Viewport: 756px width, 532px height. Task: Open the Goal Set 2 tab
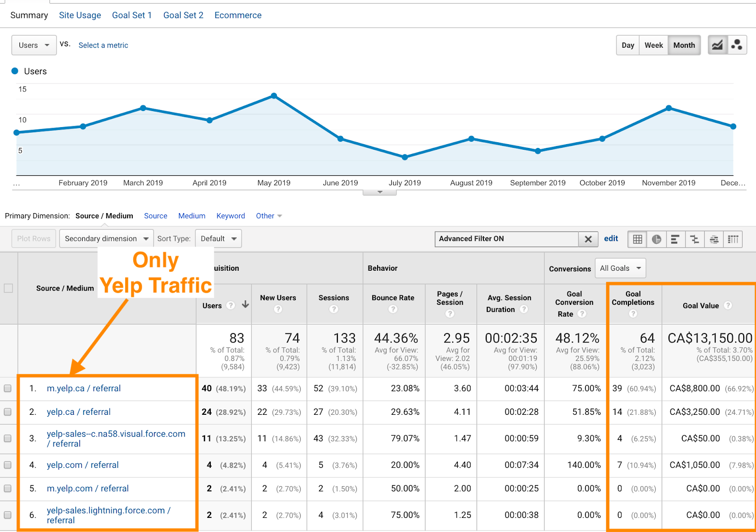tap(183, 15)
